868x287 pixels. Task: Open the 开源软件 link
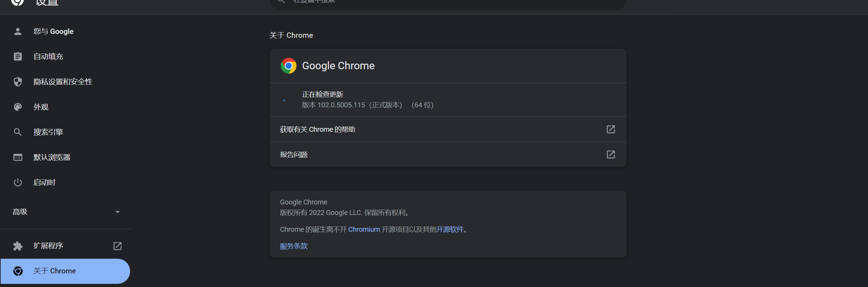point(450,229)
